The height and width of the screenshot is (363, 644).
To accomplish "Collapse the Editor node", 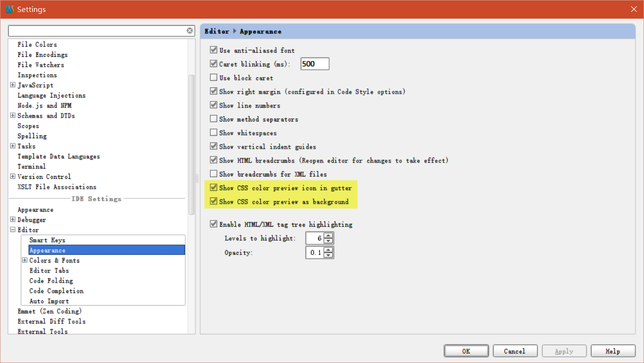I will (x=12, y=230).
